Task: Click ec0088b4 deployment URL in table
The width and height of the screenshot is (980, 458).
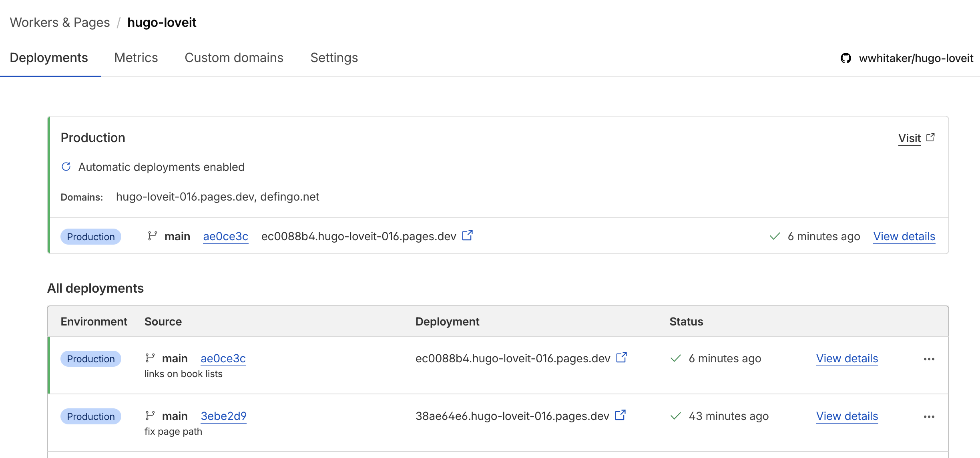Action: click(513, 359)
